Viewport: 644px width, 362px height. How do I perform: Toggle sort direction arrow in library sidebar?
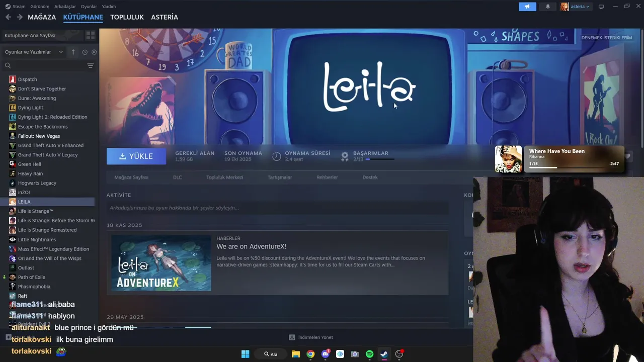[73, 52]
